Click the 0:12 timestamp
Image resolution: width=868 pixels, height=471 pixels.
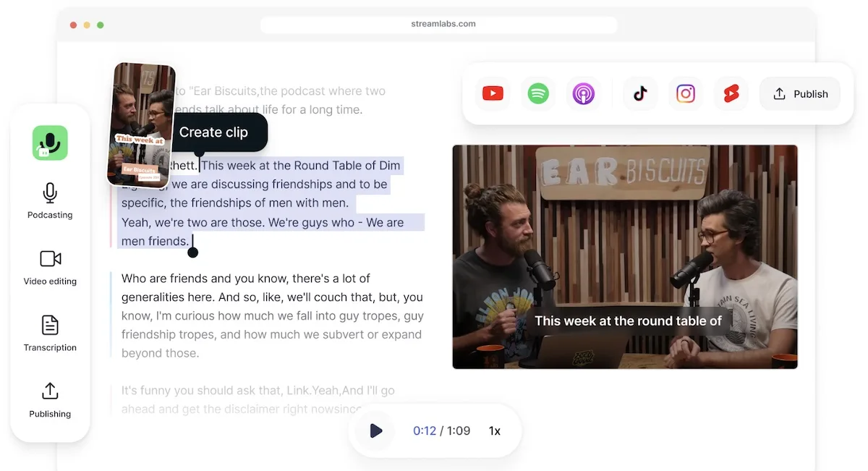424,430
